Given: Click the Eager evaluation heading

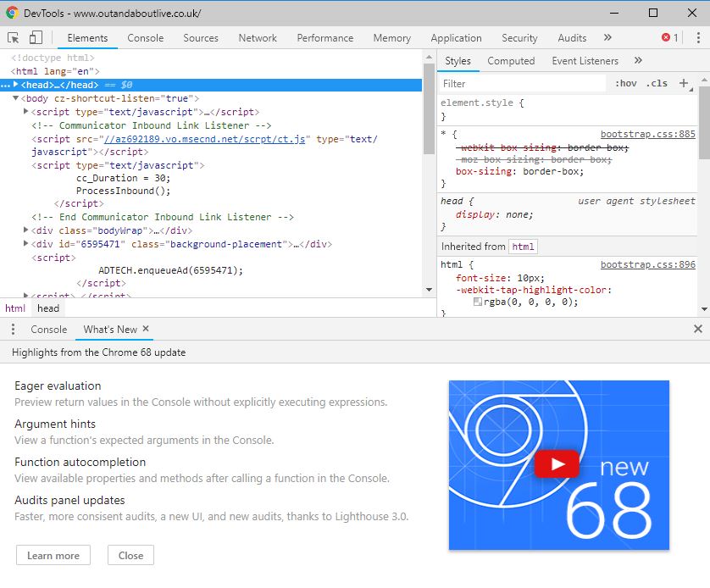Looking at the screenshot, I should tap(58, 386).
